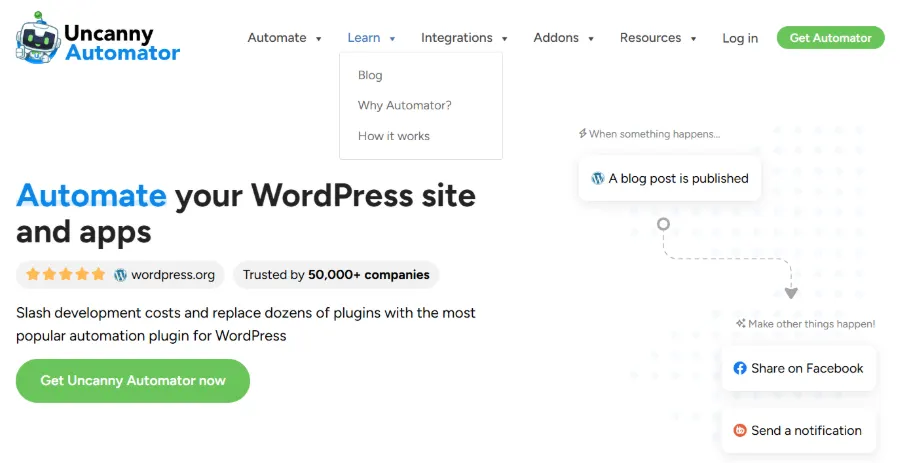
Task: Click the Facebook icon in share card
Action: [740, 368]
